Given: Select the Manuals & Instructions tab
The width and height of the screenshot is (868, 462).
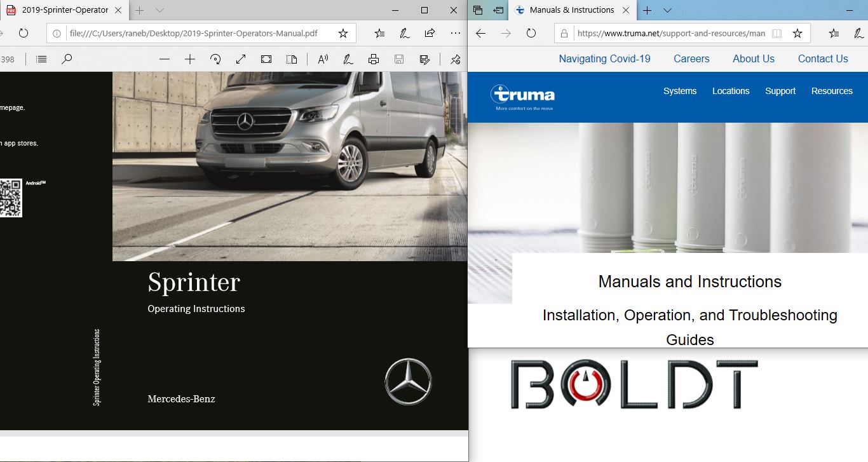Looking at the screenshot, I should [x=571, y=10].
